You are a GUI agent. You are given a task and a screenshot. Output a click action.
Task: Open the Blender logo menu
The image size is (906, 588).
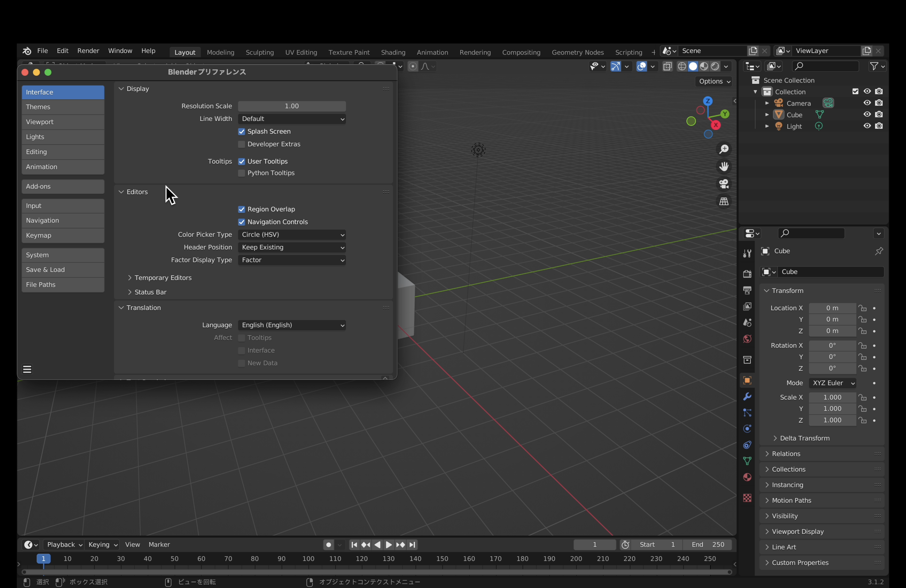pos(27,51)
